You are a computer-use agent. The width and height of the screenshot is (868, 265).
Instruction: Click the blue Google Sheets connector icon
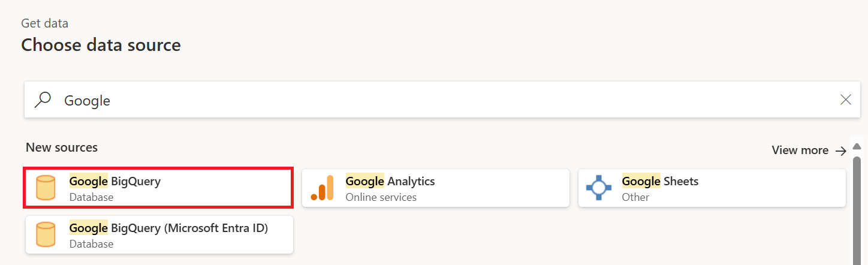pyautogui.click(x=598, y=188)
